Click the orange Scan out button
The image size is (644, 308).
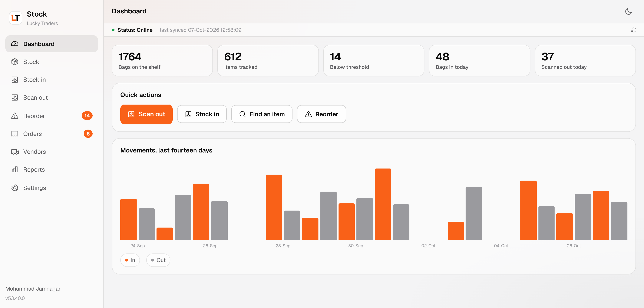point(146,114)
